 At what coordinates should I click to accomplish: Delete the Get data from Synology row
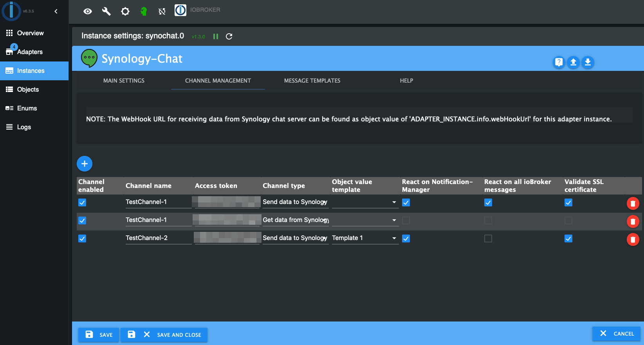point(633,221)
